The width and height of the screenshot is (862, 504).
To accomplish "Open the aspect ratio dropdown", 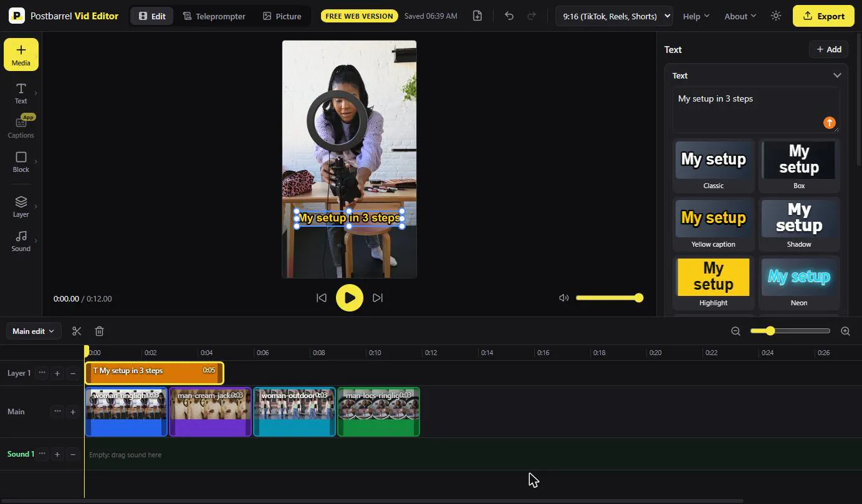I will click(614, 16).
